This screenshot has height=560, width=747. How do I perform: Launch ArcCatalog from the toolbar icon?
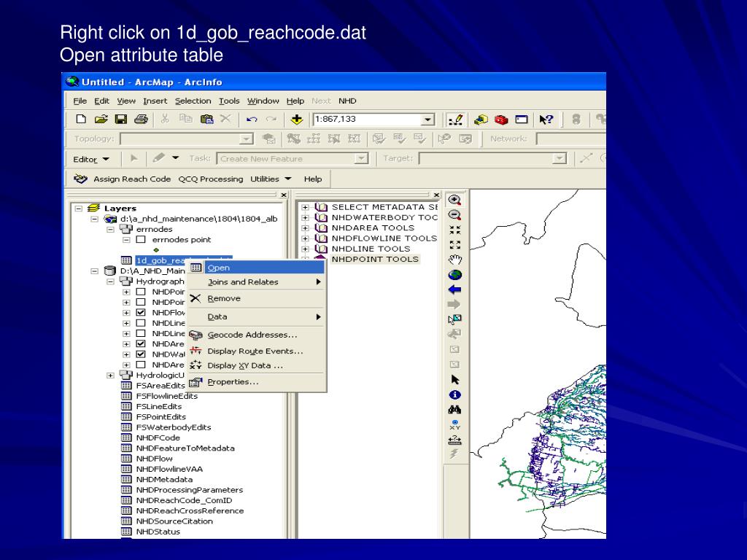click(481, 120)
